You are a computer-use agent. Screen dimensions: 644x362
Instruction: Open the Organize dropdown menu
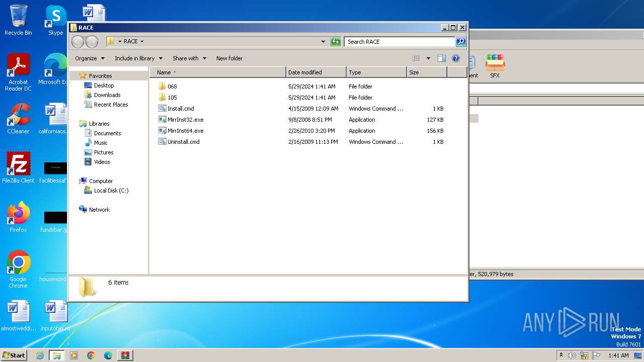90,58
